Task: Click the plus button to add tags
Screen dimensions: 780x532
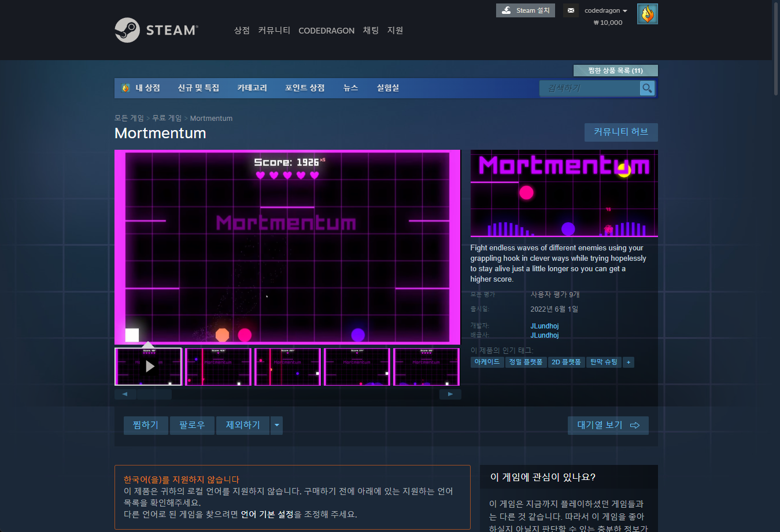Action: [629, 362]
